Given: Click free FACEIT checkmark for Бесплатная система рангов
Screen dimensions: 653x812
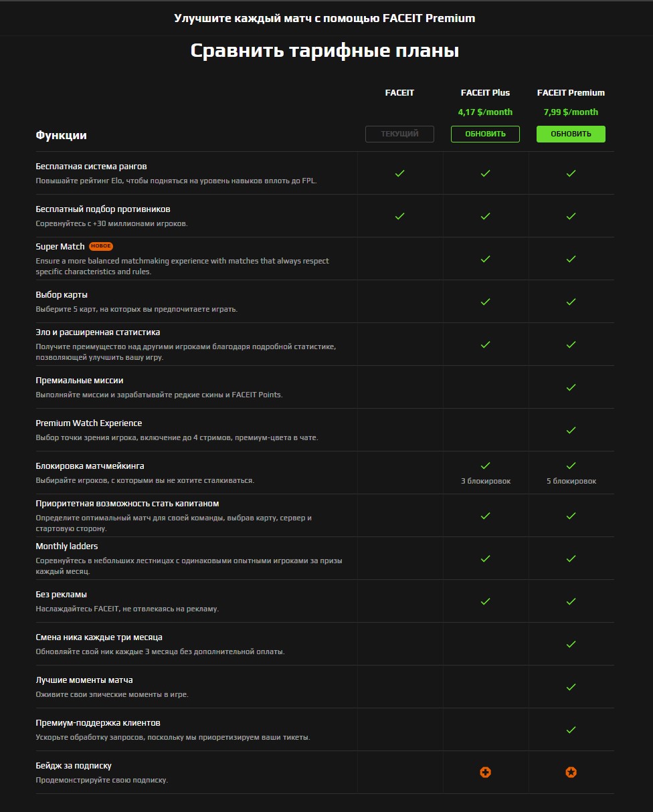Looking at the screenshot, I should point(399,173).
